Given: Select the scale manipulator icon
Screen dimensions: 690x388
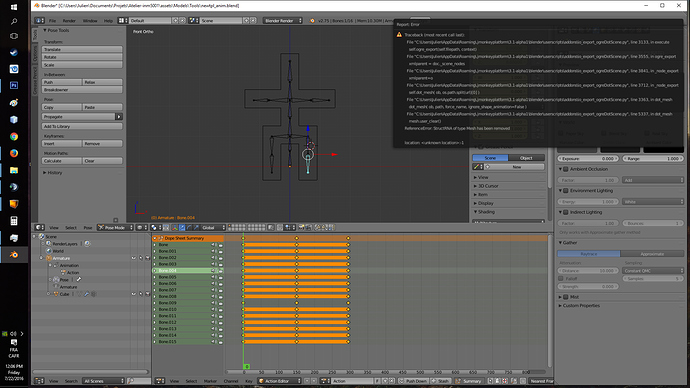Looking at the screenshot, I should click(x=196, y=227).
